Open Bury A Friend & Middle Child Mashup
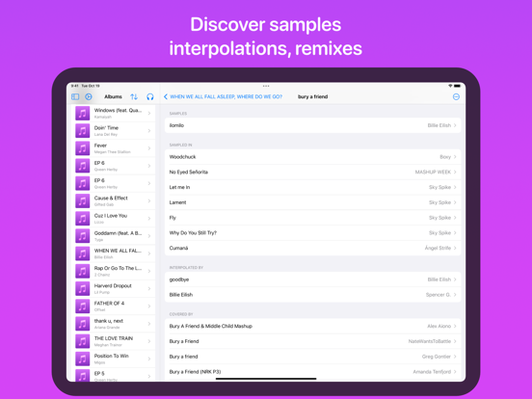 [x=312, y=326]
